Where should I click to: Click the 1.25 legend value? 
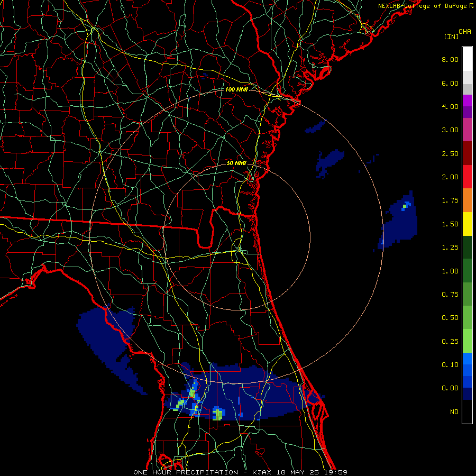[x=450, y=248]
